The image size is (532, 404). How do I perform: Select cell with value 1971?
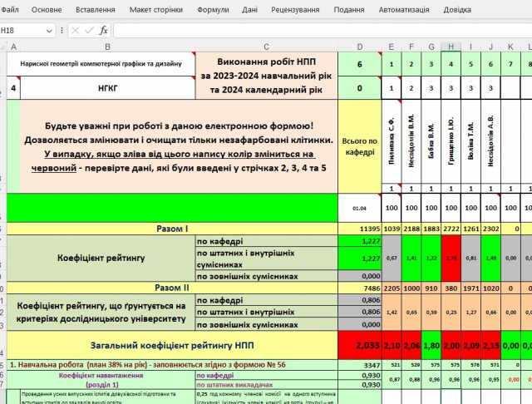click(471, 288)
